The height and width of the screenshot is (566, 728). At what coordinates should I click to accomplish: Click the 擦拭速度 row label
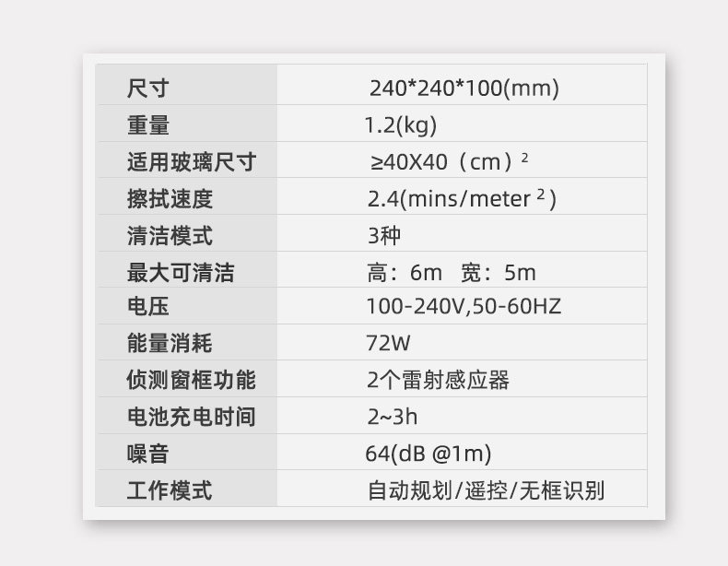[x=170, y=199]
